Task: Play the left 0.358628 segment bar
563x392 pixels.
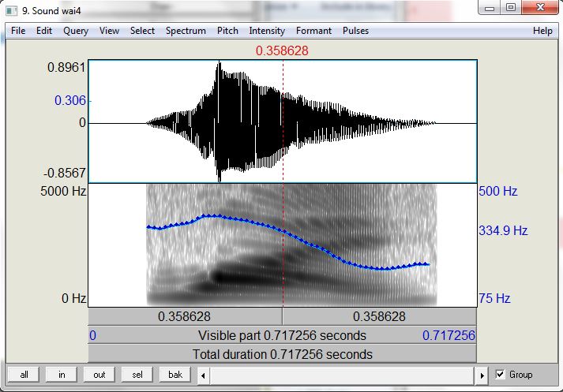Action: click(185, 316)
